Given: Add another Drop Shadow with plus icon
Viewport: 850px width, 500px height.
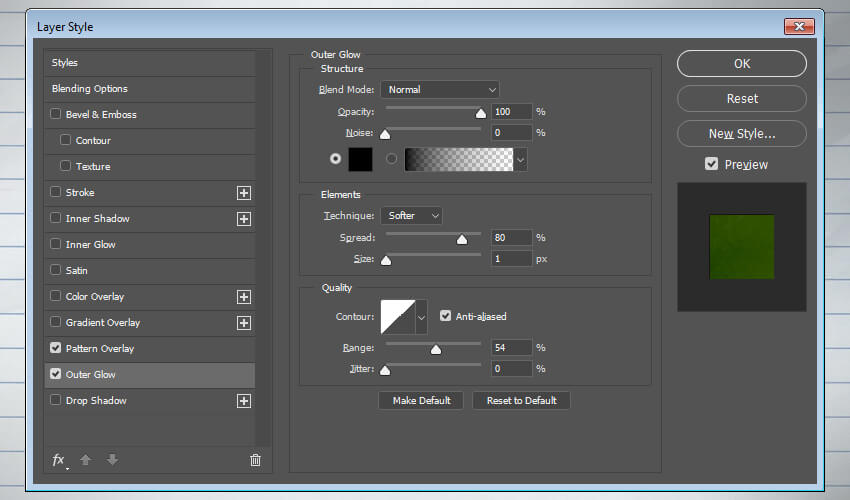Looking at the screenshot, I should tap(244, 401).
